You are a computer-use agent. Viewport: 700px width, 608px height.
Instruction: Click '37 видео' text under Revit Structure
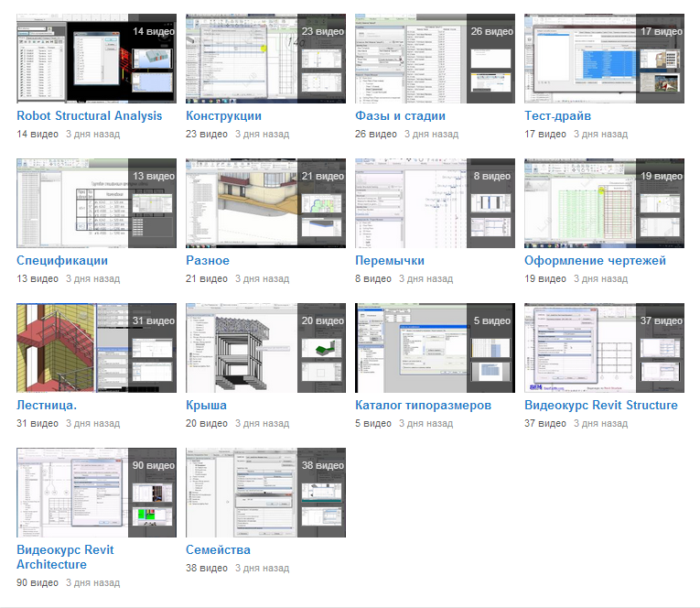tap(545, 424)
